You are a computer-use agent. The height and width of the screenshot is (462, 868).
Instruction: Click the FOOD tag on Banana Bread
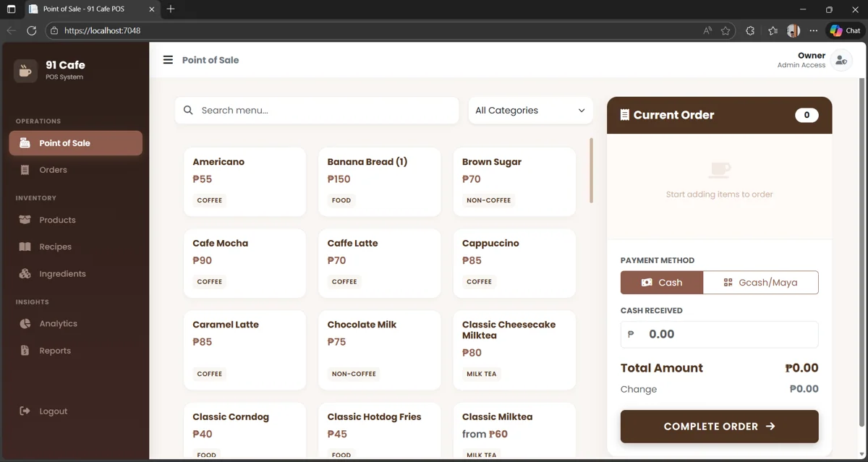341,200
